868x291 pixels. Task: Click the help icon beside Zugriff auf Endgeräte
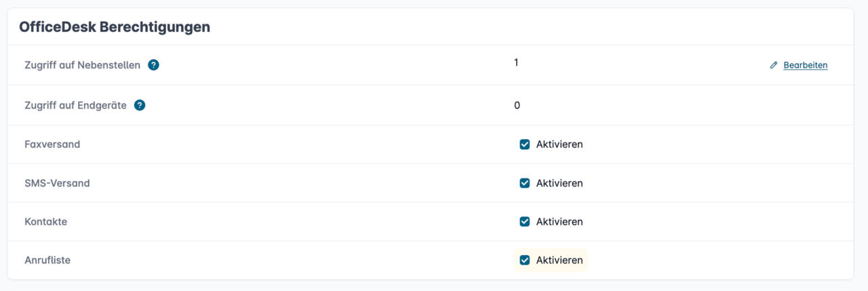140,105
